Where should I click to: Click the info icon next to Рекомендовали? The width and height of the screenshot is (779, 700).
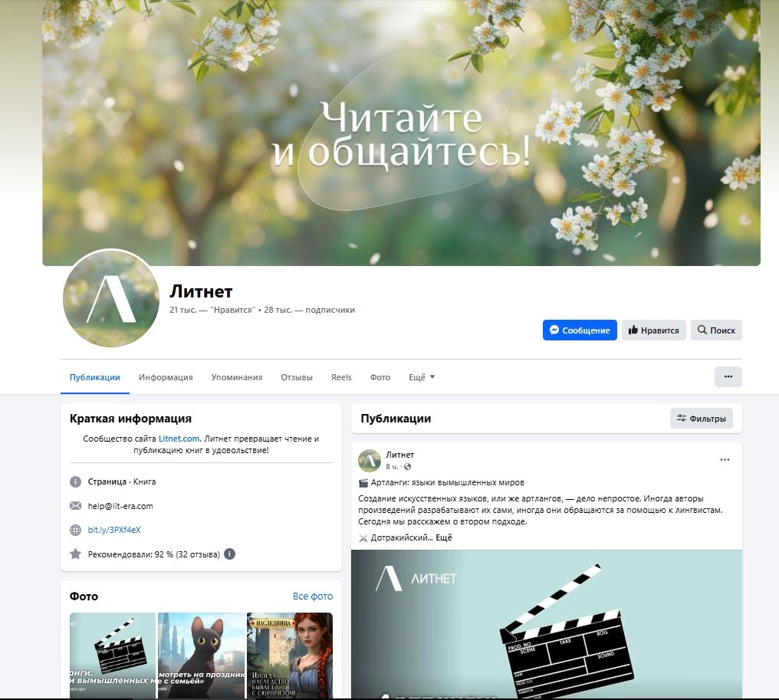coord(229,554)
